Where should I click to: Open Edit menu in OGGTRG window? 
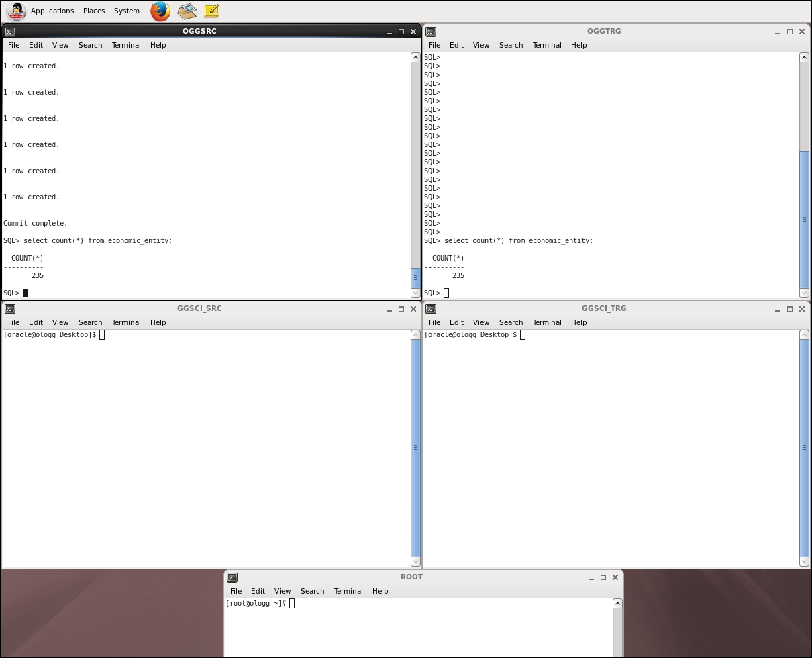456,45
